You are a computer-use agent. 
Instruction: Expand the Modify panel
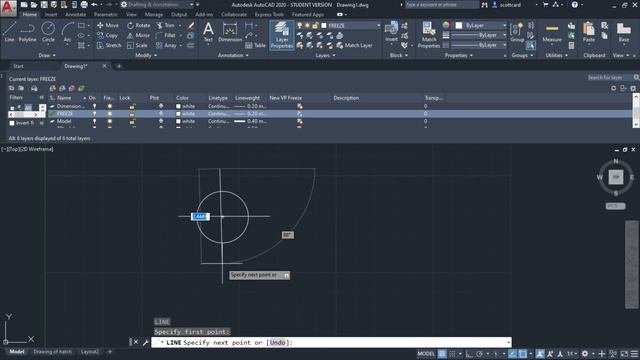(x=146, y=55)
